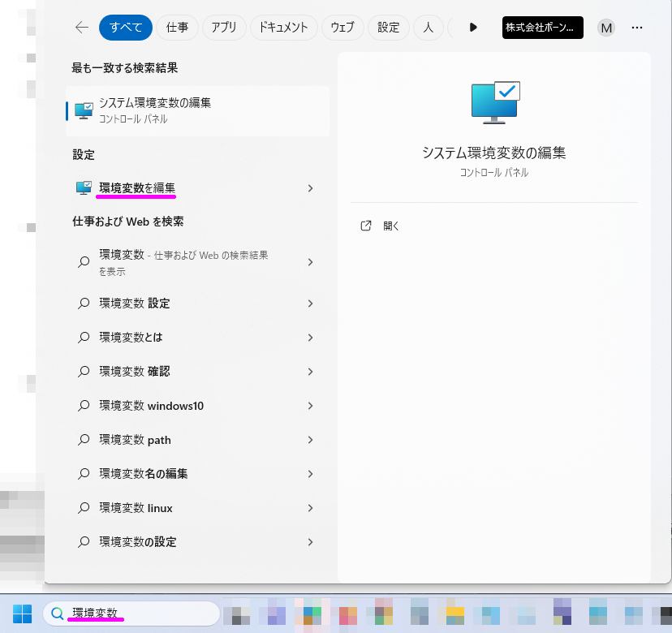672x633 pixels.
Task: Click the monitor icon beside システム環境変数の編集 result
Action: point(84,111)
